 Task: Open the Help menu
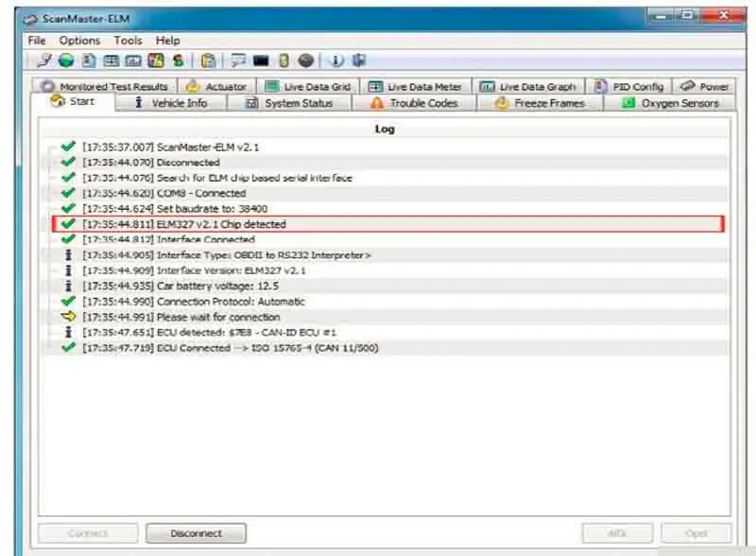[168, 41]
